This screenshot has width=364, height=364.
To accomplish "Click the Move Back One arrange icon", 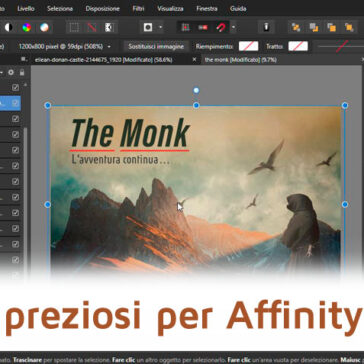I will (x=314, y=27).
